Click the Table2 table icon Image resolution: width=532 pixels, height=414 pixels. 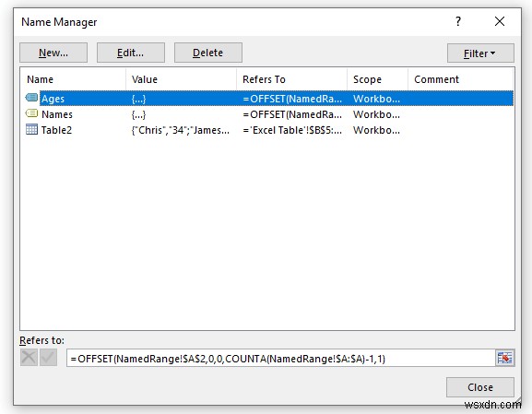point(31,129)
